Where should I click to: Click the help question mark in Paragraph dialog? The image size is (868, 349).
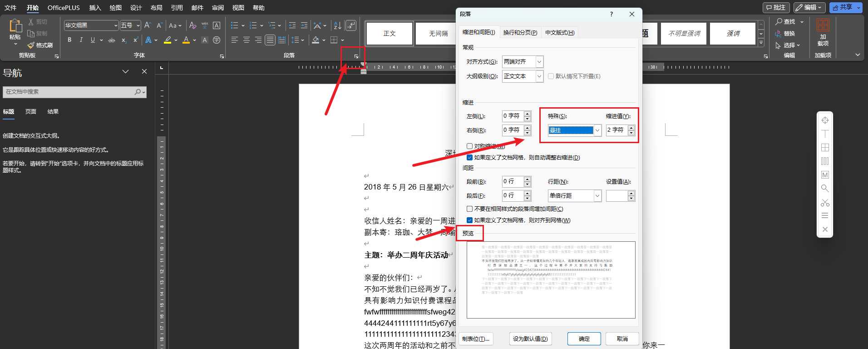coord(612,14)
